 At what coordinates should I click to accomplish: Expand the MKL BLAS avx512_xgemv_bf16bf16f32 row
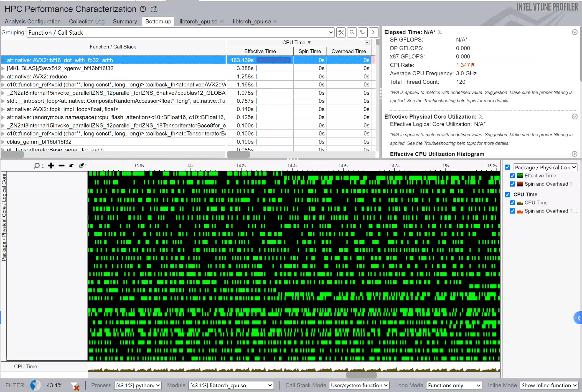[3, 68]
